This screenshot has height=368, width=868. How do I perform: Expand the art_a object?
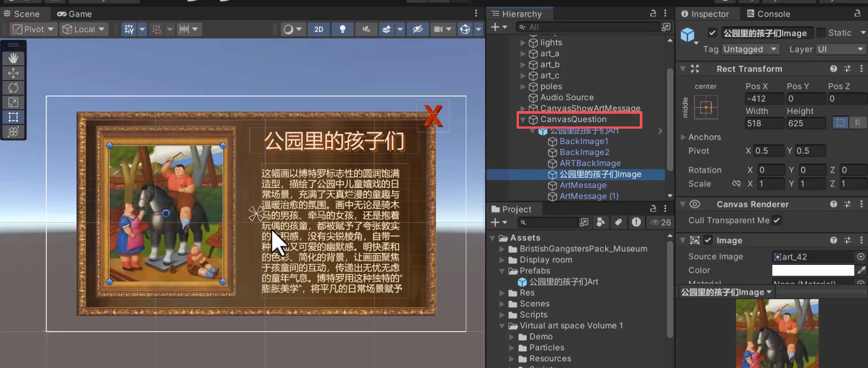pos(523,54)
